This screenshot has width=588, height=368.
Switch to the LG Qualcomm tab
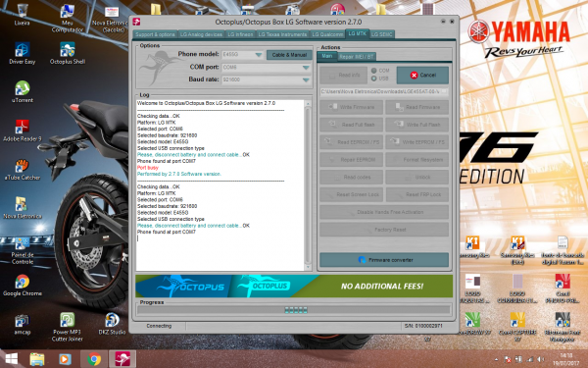point(327,34)
